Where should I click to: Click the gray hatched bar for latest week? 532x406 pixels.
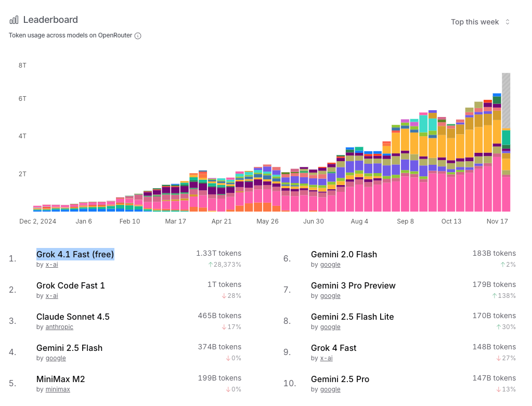point(505,99)
